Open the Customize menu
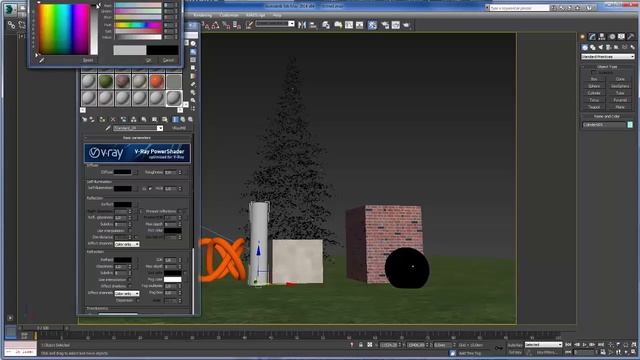 (x=229, y=15)
